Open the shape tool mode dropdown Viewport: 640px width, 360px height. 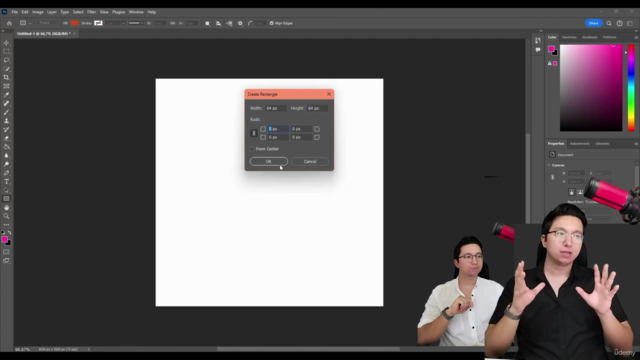[x=48, y=23]
